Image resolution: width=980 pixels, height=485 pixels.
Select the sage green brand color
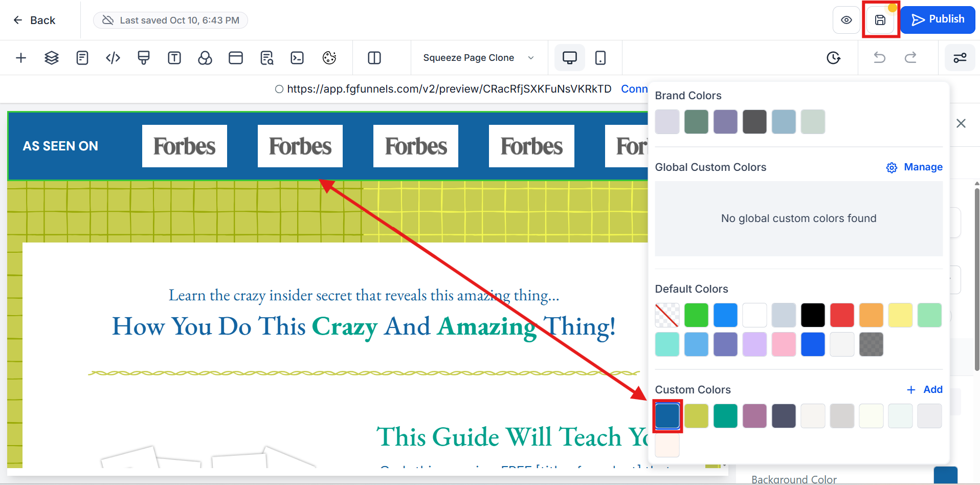(x=697, y=122)
